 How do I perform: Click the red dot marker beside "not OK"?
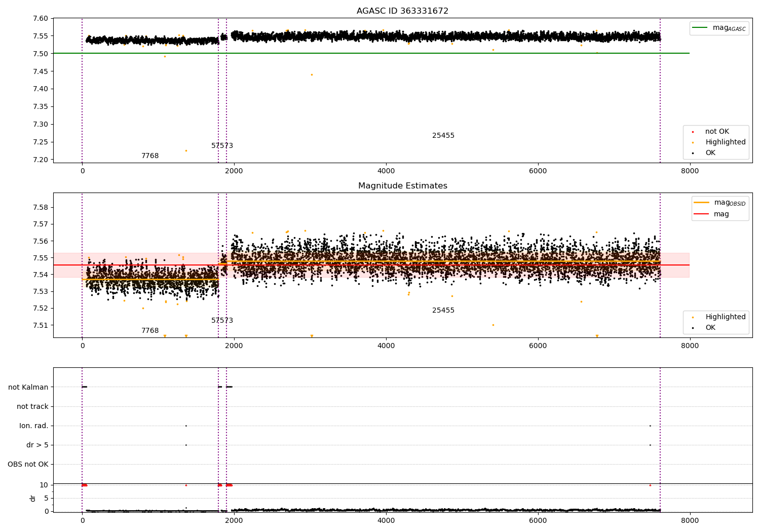(x=693, y=132)
